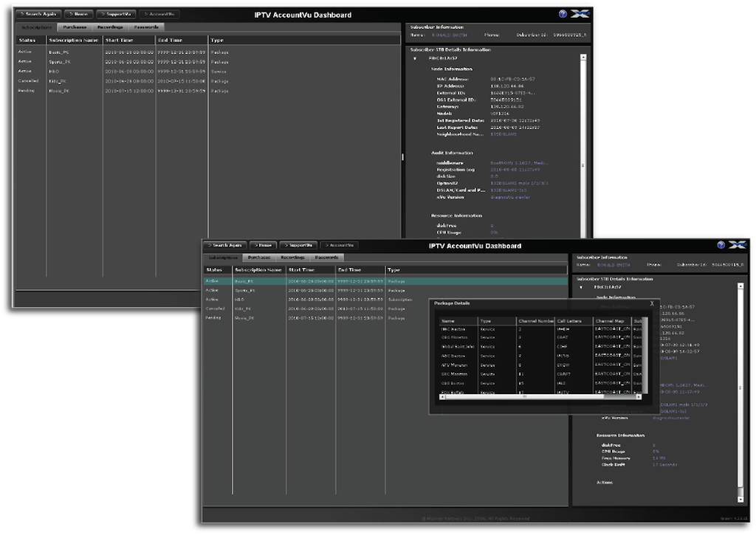Screen dimensions: 756x535
Task: Sort by the Channel Number column in Package Details
Action: 535,321
